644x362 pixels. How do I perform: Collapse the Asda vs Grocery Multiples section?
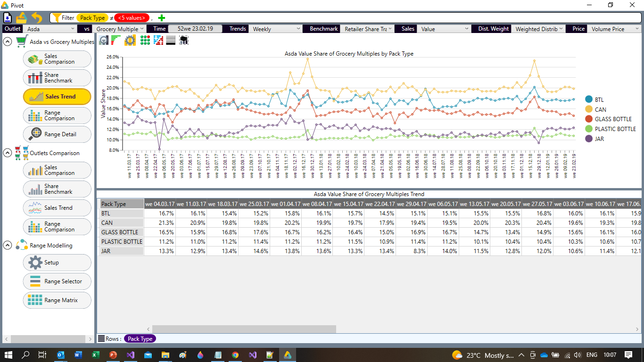coord(8,41)
